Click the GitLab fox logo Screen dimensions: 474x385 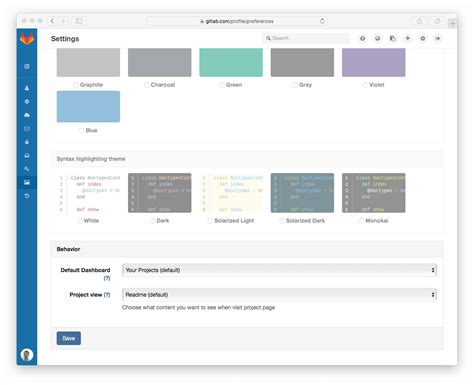27,39
